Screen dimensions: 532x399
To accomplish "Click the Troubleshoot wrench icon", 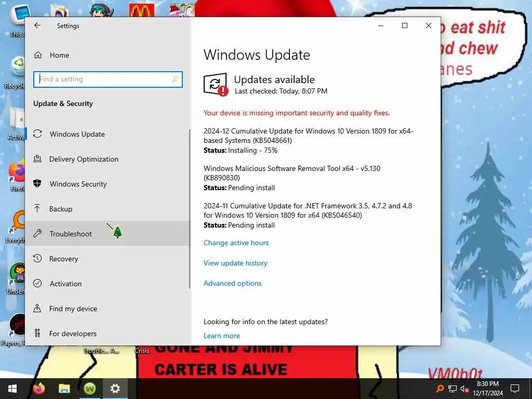I will 37,233.
